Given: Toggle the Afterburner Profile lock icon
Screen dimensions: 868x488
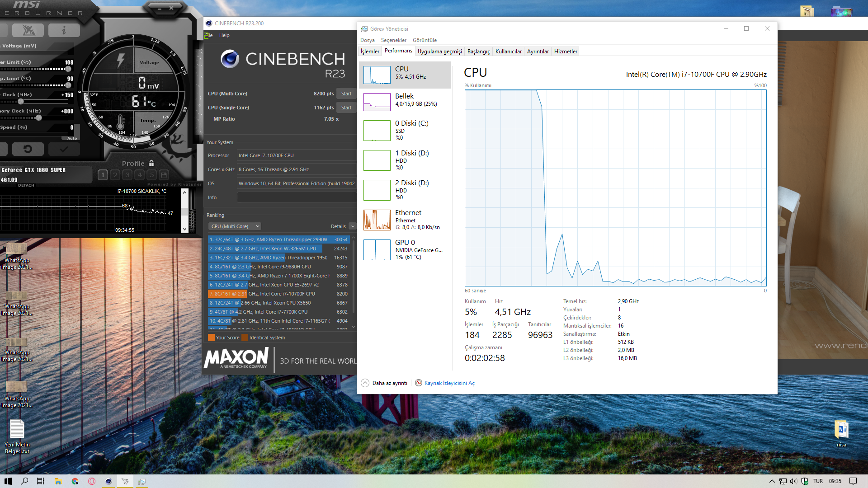Looking at the screenshot, I should (x=151, y=163).
